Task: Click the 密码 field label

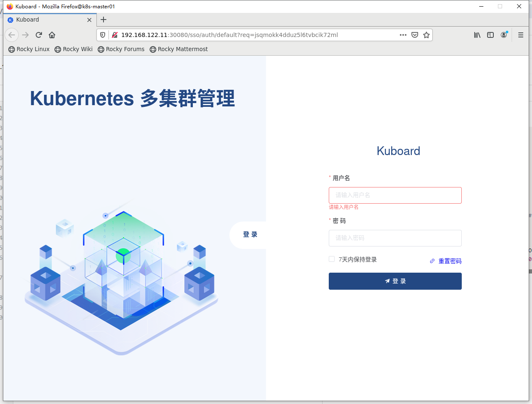Action: click(339, 221)
